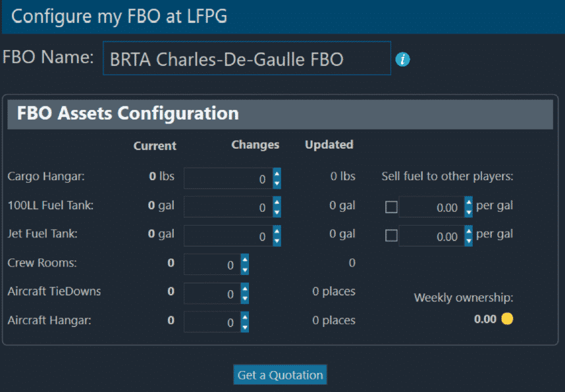The image size is (565, 392).
Task: Click the Jet Fuel Tank changes input field
Action: pyautogui.click(x=229, y=235)
